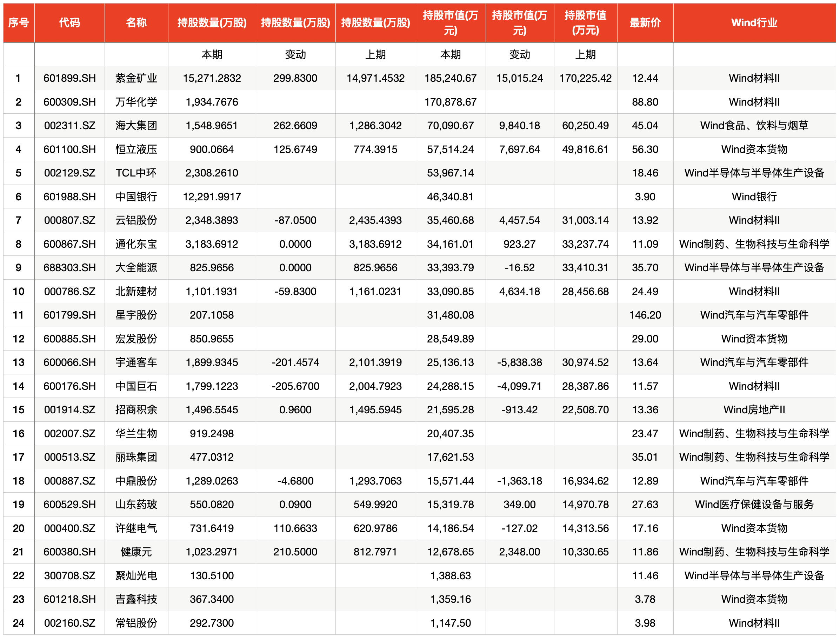
Task: Click change value -205.6700
Action: (x=296, y=386)
